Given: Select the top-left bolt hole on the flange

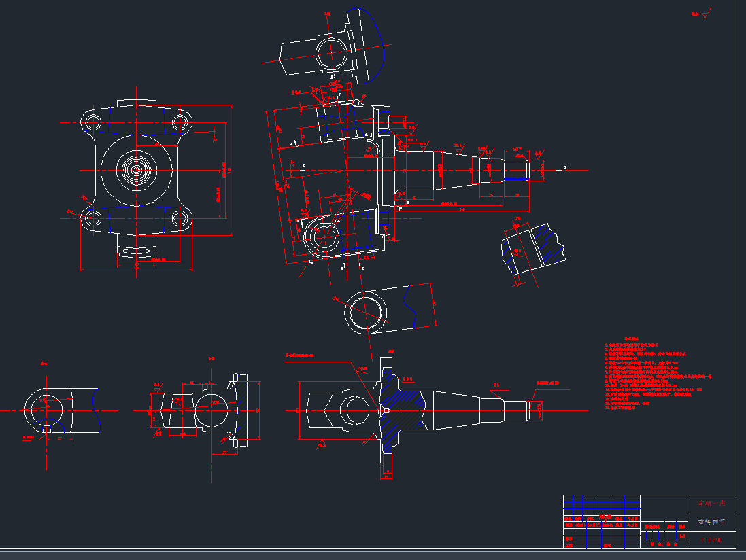Looking at the screenshot, I should coord(93,122).
